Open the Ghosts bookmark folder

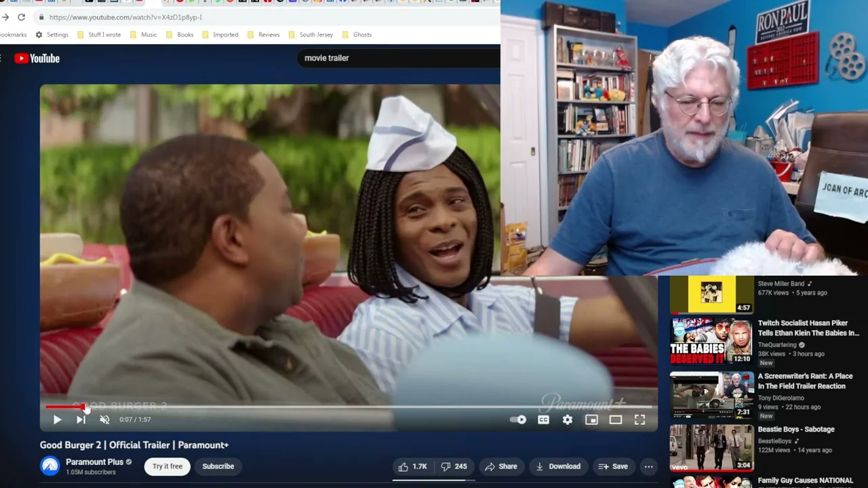[x=357, y=35]
